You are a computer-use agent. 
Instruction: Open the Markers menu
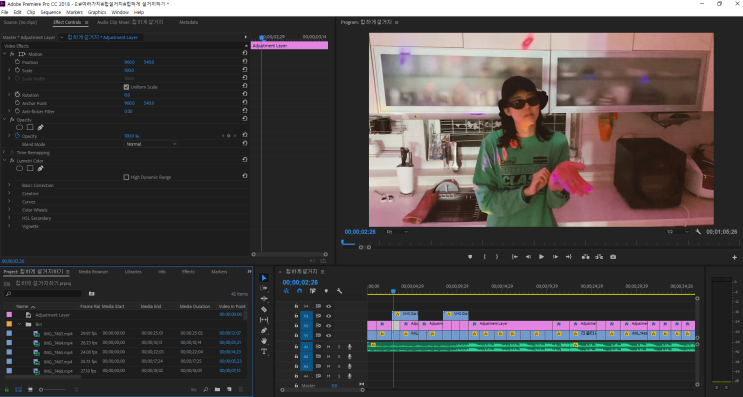click(74, 12)
